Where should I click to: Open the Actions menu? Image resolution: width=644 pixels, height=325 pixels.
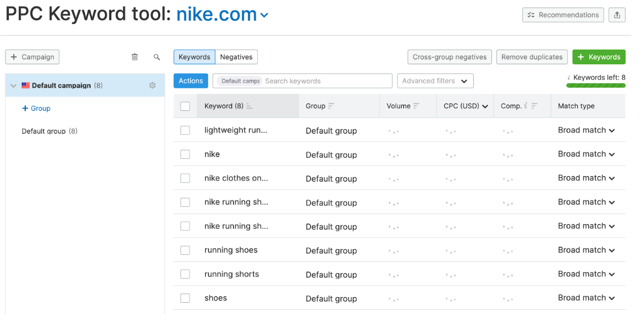point(191,81)
